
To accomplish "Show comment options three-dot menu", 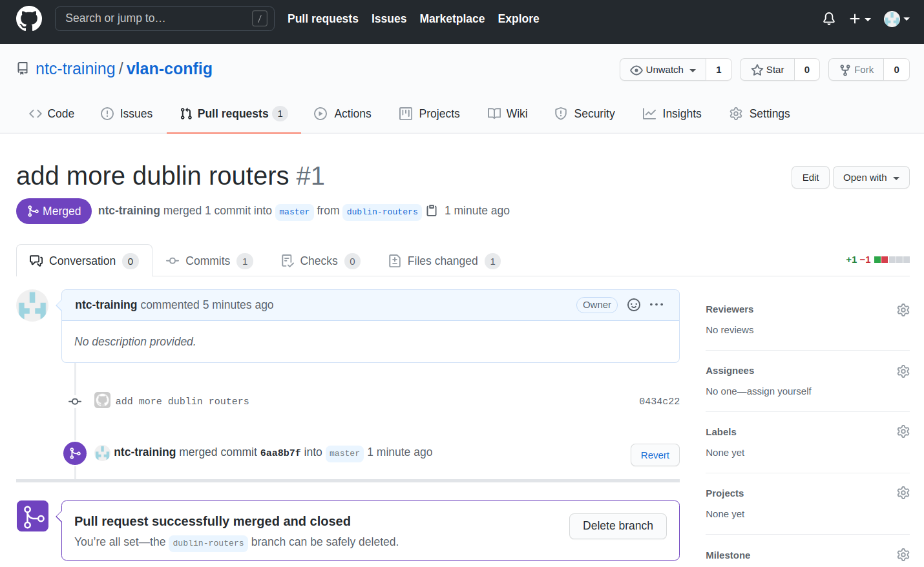I will (656, 305).
